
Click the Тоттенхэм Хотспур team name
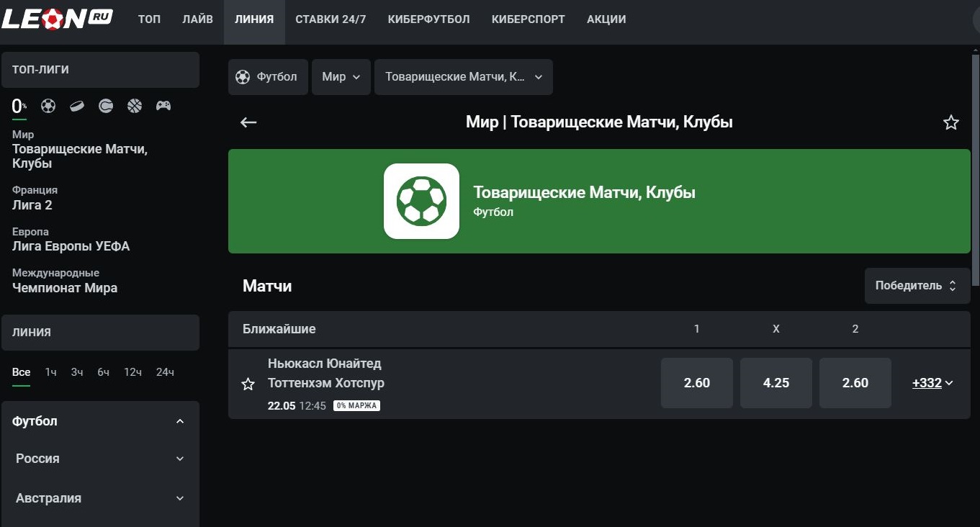click(x=326, y=383)
